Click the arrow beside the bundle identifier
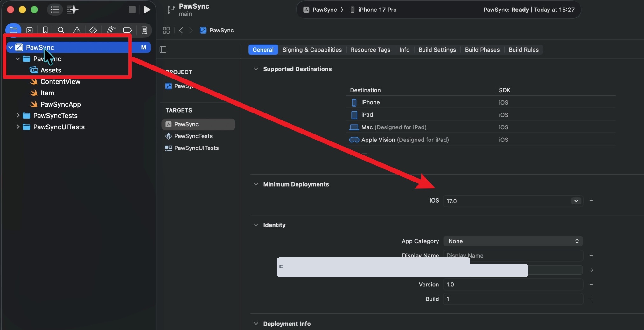Image resolution: width=644 pixels, height=330 pixels. pos(591,270)
